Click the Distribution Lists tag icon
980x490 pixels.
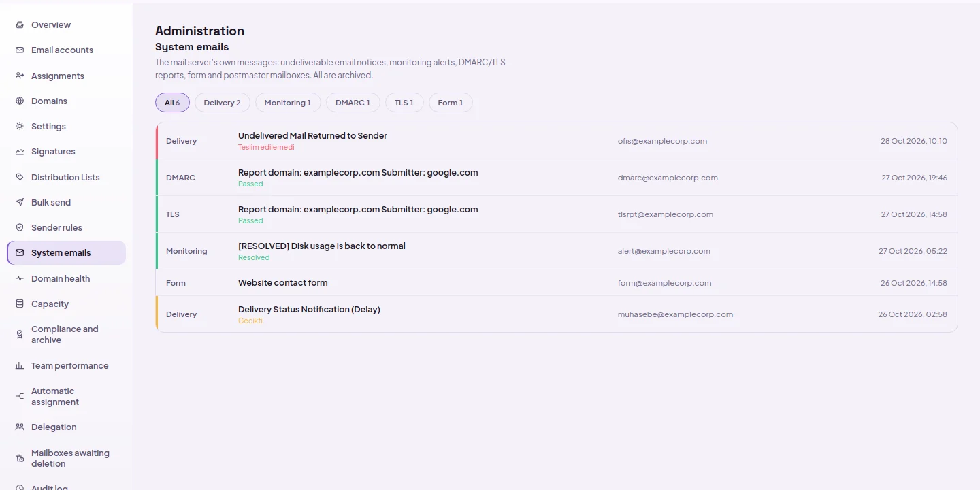click(20, 177)
